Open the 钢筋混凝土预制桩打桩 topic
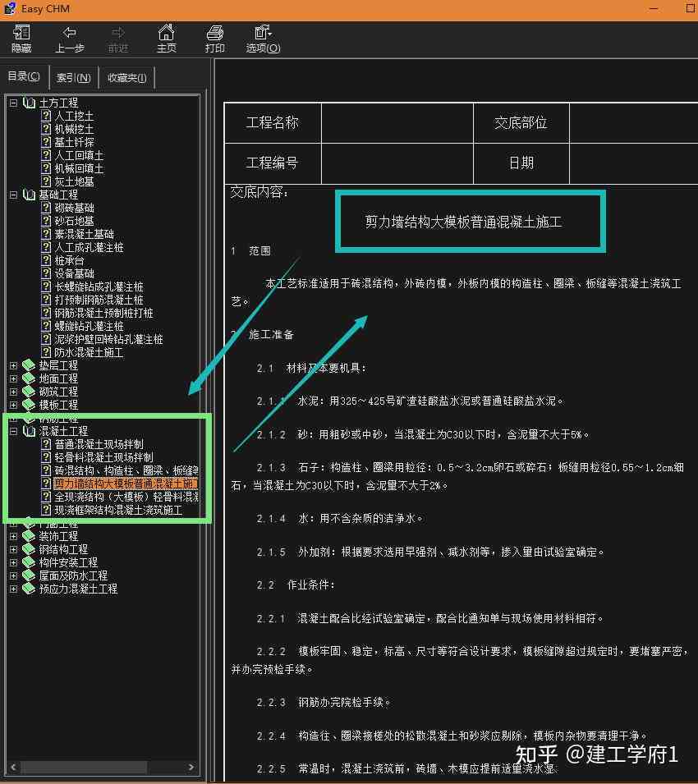 pos(104,313)
